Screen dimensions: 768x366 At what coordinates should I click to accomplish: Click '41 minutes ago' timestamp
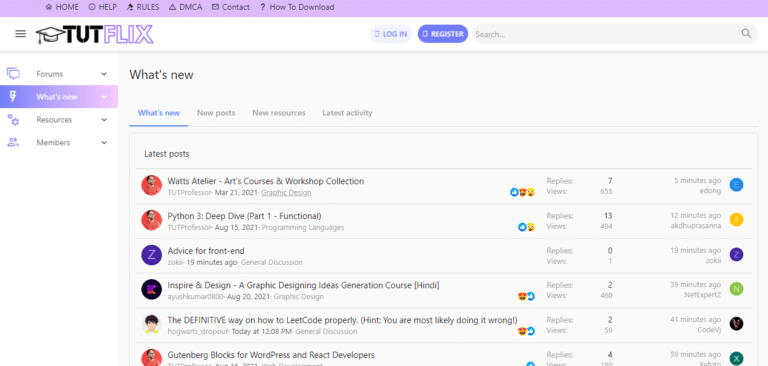coord(696,319)
